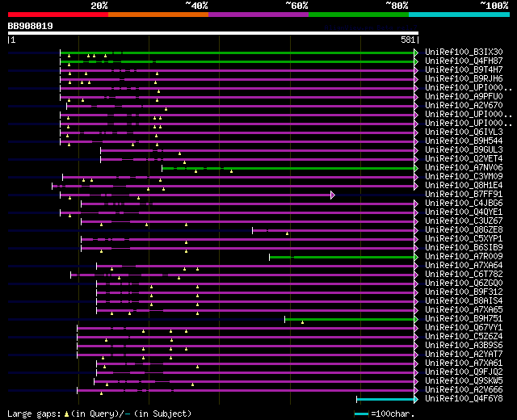Viewport: 517px width, 420px height.
Task: Click the UniRef100_C5XYP1 label
Action: (x=464, y=239)
